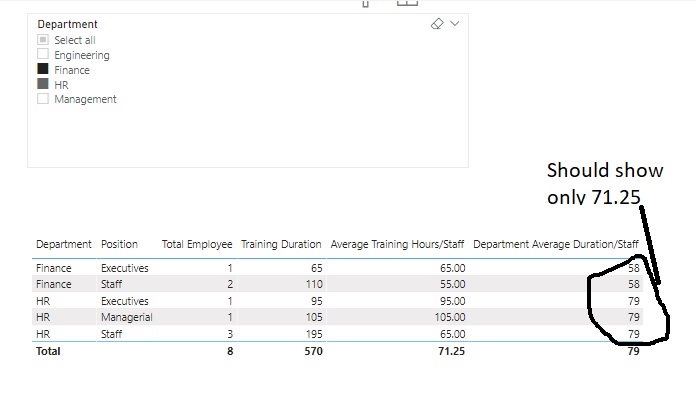This screenshot has height=414, width=696.
Task: Sort by Department Average Duration/Staff header
Action: 556,244
